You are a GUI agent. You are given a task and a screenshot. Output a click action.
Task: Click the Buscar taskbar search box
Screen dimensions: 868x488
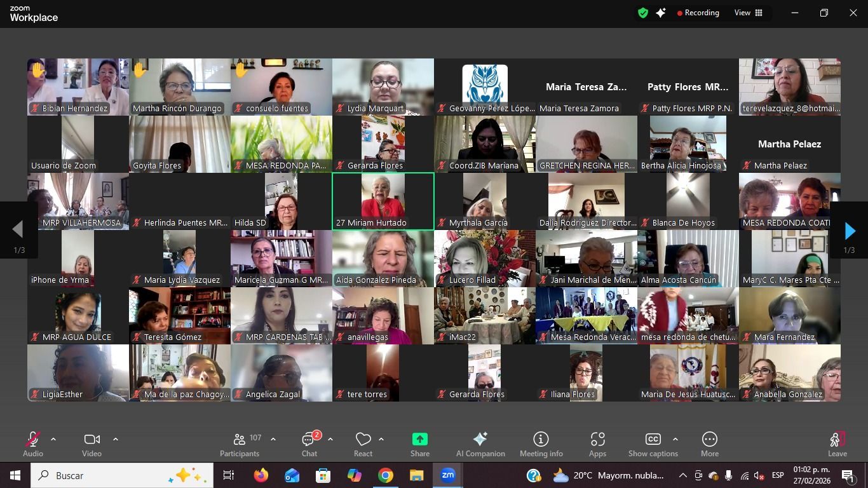point(122,475)
